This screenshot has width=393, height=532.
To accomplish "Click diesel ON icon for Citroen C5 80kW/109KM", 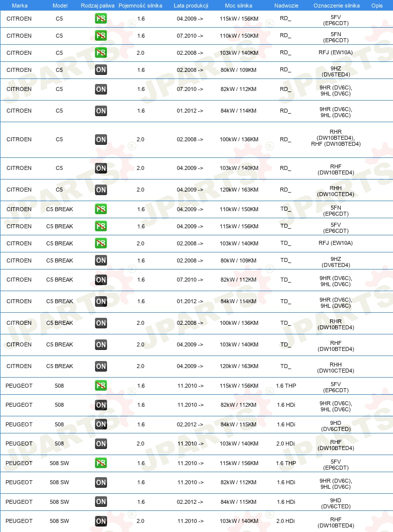I will point(101,70).
